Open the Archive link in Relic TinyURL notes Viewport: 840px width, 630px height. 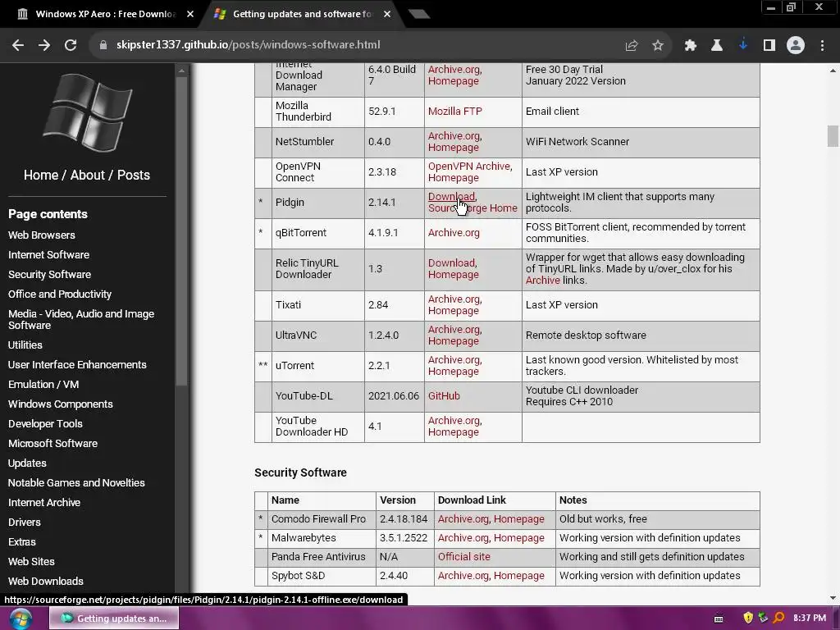543,281
